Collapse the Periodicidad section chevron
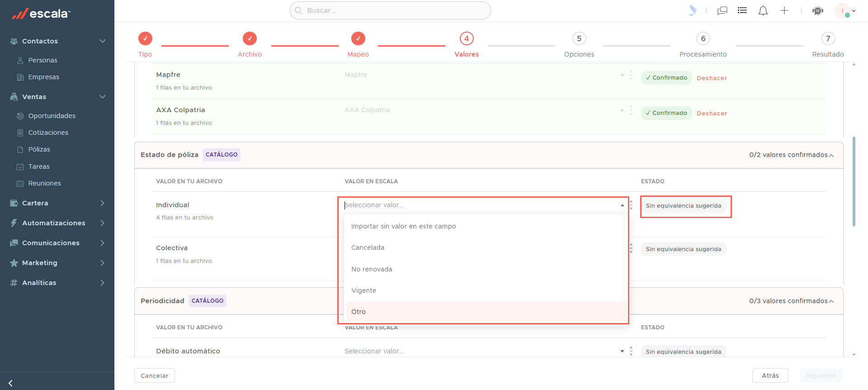868x390 pixels. [x=831, y=301]
